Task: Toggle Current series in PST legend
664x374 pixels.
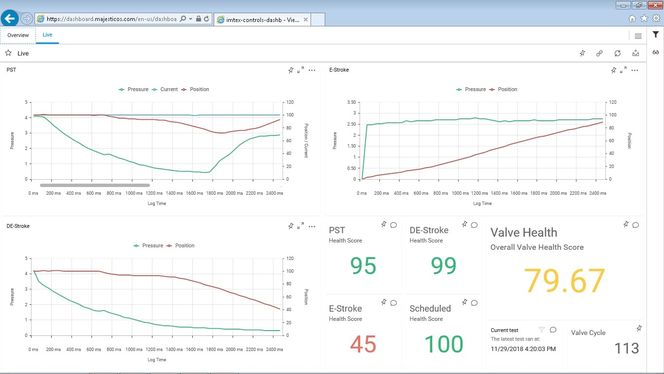Action: tap(165, 89)
